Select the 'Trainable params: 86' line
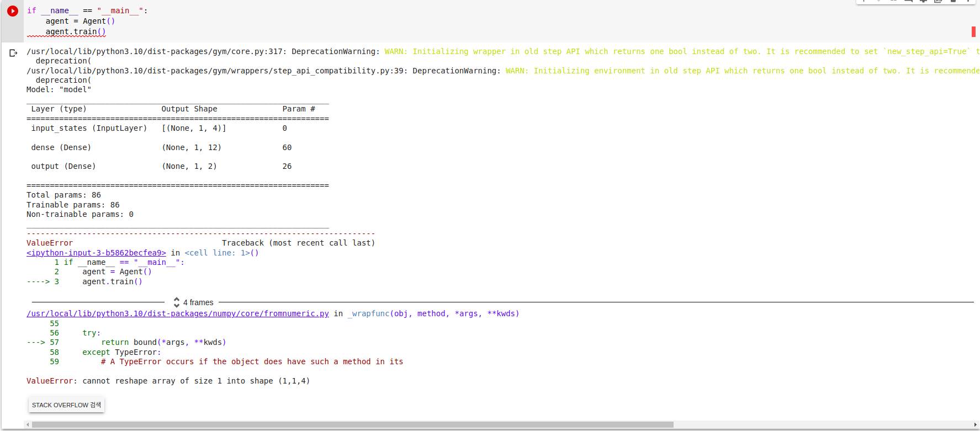This screenshot has height=431, width=980. (73, 205)
